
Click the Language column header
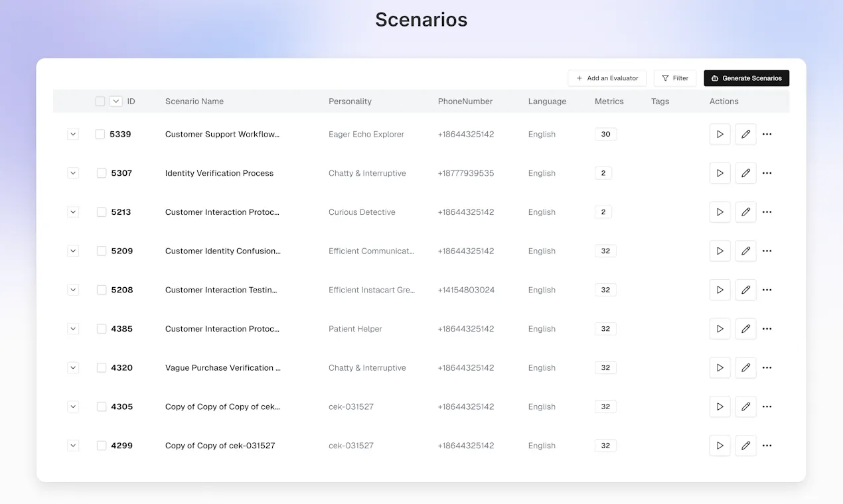[547, 101]
